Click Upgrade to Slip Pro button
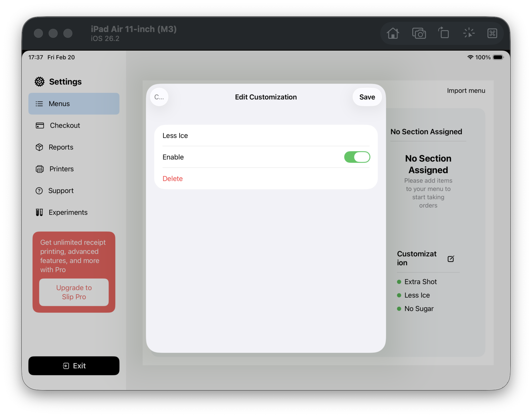Viewport: 532px width, 417px height. [x=74, y=292]
